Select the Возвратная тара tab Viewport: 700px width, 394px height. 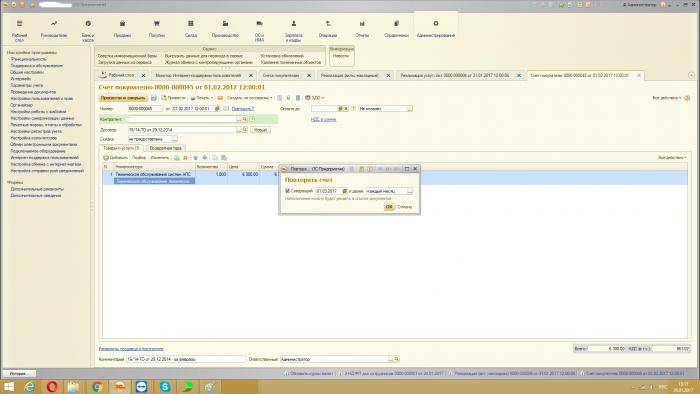[x=166, y=148]
